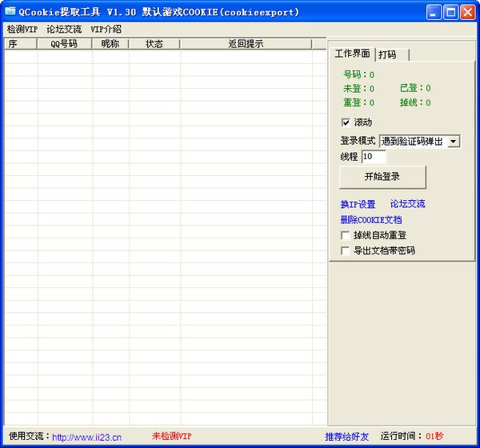This screenshot has width=480, height=448.
Task: Click the 昵称 column header
Action: [110, 44]
